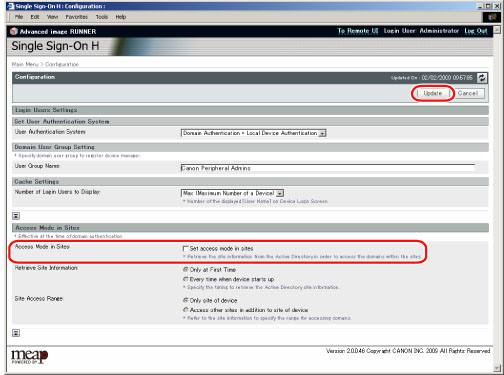The width and height of the screenshot is (504, 375).
Task: Close the browser window
Action: click(497, 6)
